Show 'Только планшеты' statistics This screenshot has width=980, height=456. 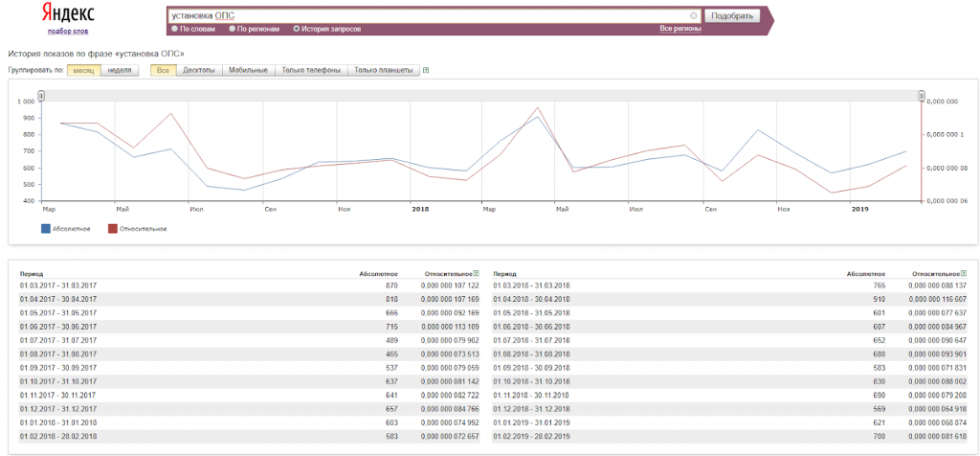click(x=383, y=70)
